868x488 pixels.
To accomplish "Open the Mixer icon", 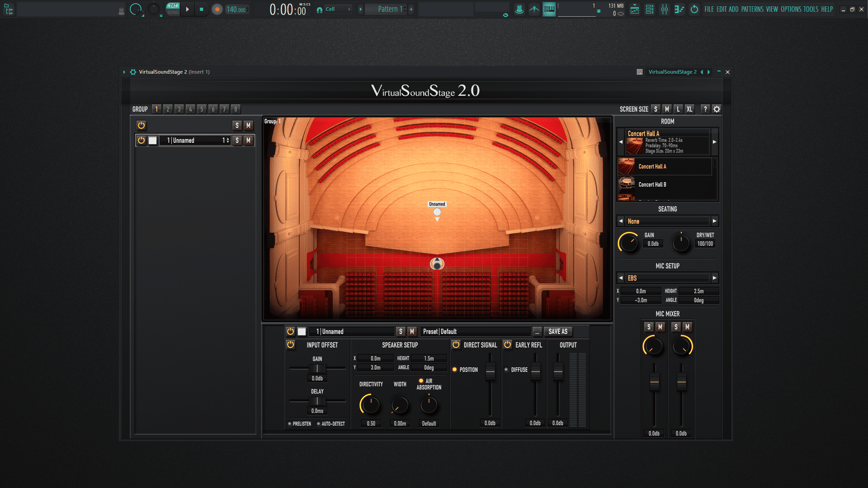I will (665, 9).
